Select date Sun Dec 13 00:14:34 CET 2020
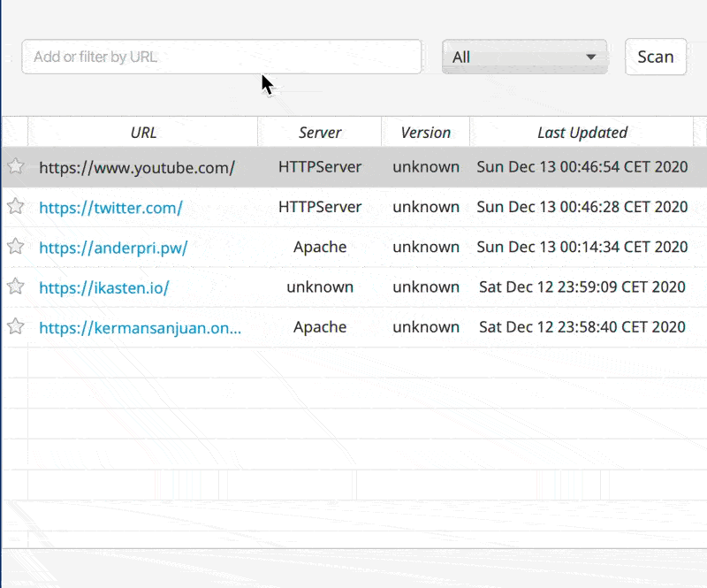Viewport: 707px width, 588px height. 582,247
